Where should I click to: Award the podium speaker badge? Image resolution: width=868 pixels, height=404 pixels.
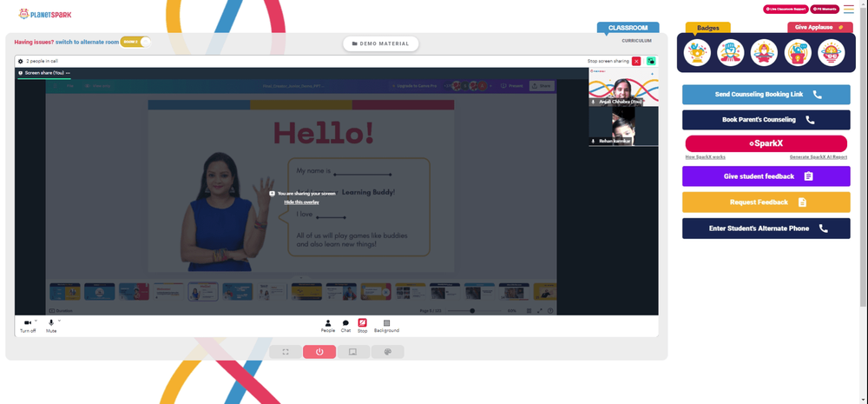(798, 53)
